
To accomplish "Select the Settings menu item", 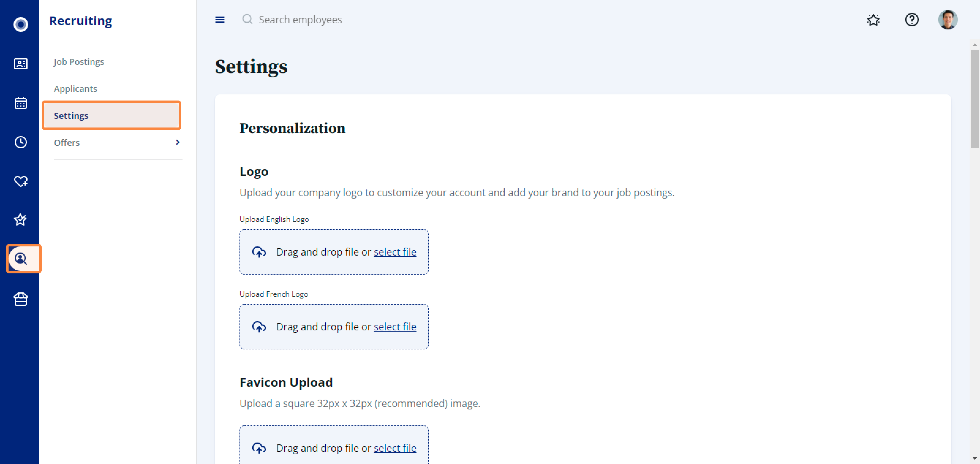I will click(111, 115).
